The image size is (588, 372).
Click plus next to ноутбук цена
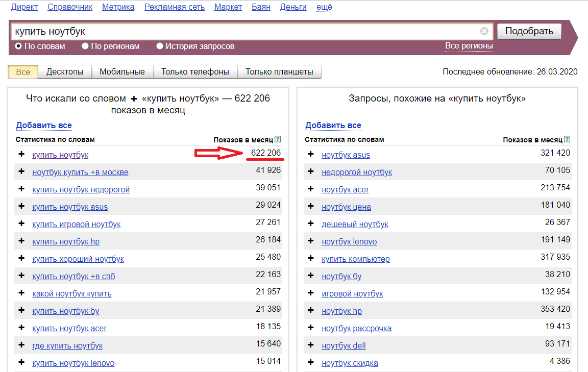310,206
